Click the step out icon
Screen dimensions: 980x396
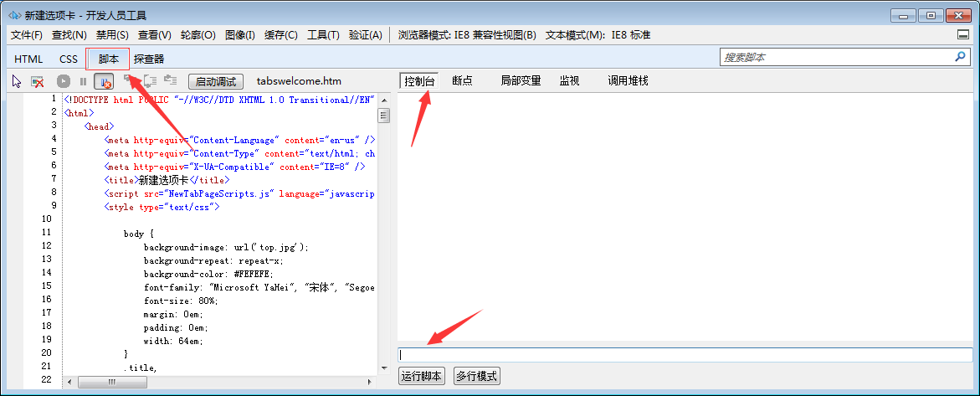pos(171,80)
